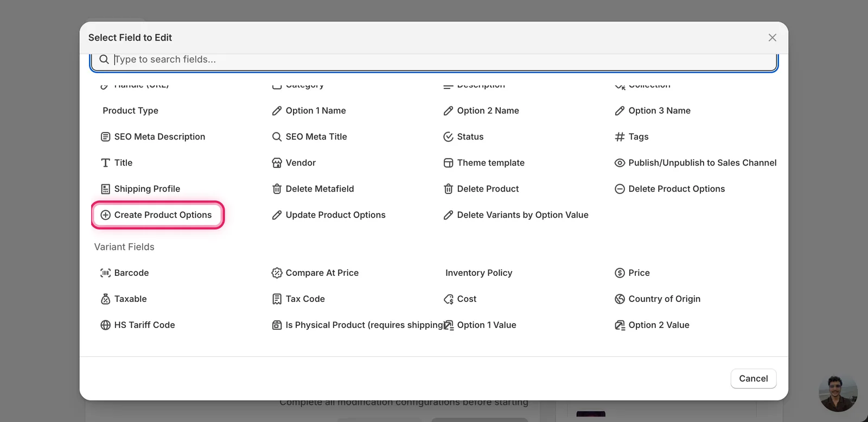Click the dollar icon beside Price
Viewport: 868px width, 422px height.
click(x=620, y=273)
